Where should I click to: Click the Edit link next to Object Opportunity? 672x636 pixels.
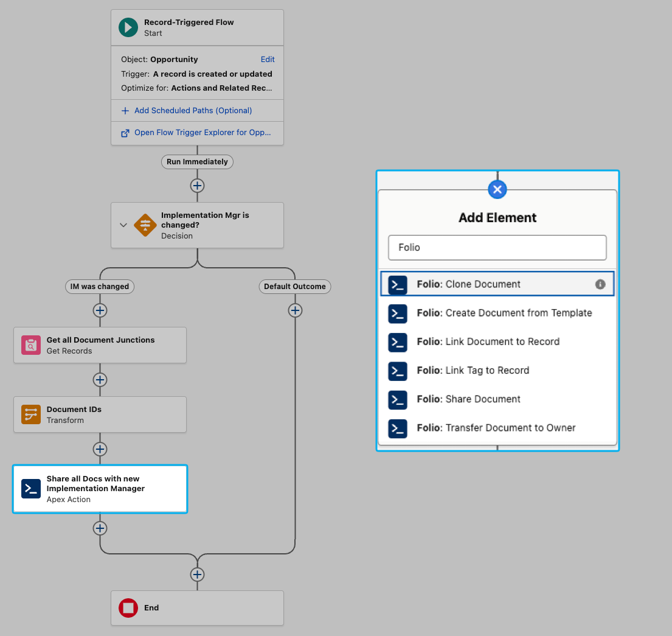tap(268, 59)
